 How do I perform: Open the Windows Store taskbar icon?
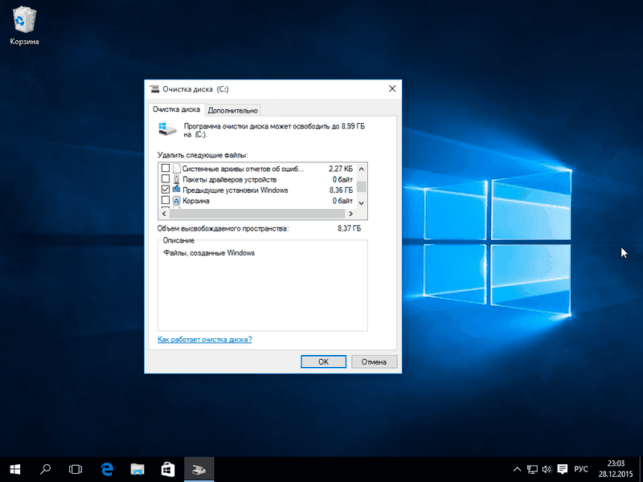coord(168,469)
